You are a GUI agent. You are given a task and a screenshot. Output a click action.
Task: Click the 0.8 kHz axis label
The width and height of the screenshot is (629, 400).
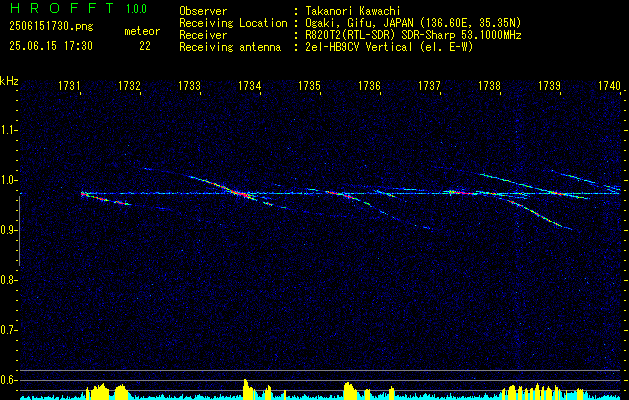coord(8,280)
